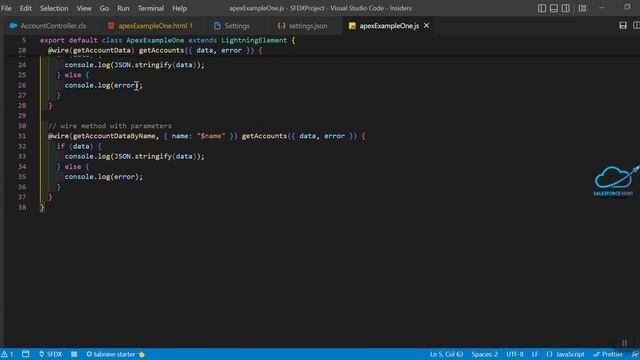Image resolution: width=640 pixels, height=360 pixels.
Task: Click line number 38 in gutter
Action: (22, 207)
